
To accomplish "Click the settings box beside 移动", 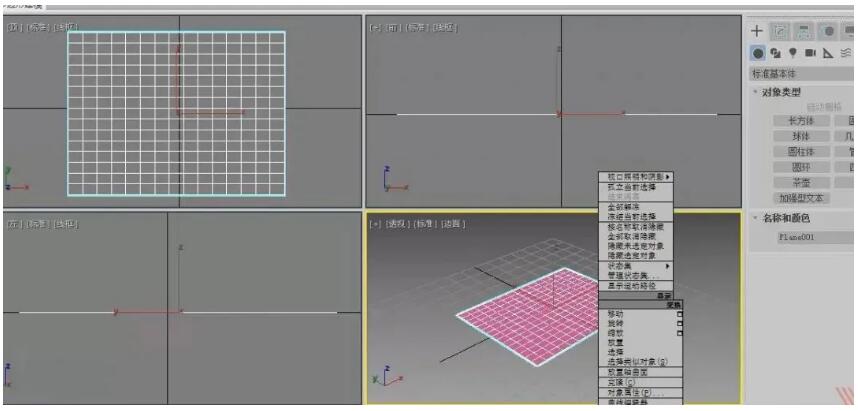I will pyautogui.click(x=679, y=314).
